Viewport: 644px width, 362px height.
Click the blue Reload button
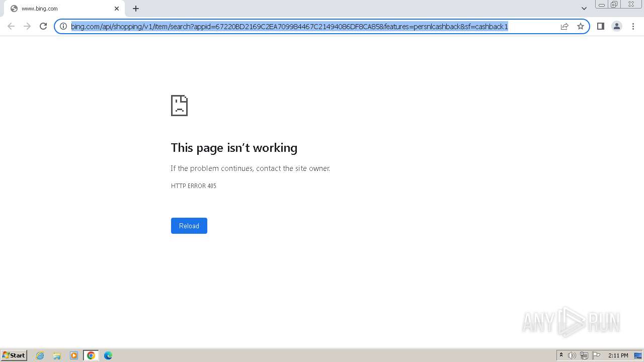189,226
